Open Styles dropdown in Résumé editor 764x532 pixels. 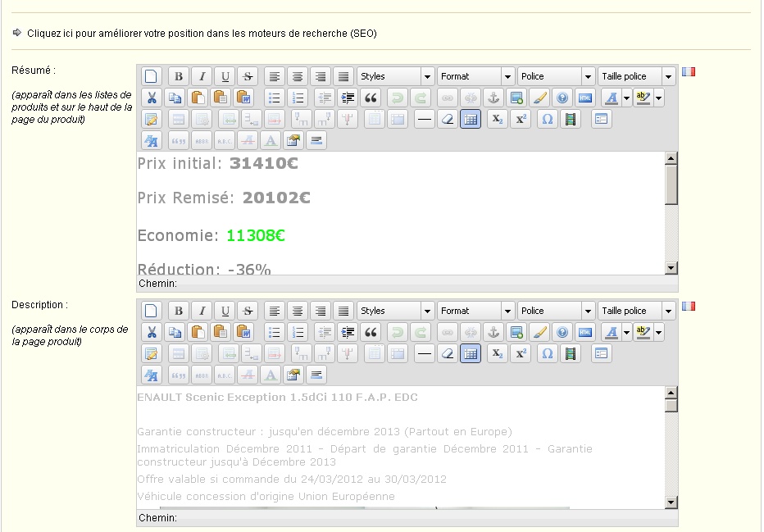pyautogui.click(x=395, y=76)
